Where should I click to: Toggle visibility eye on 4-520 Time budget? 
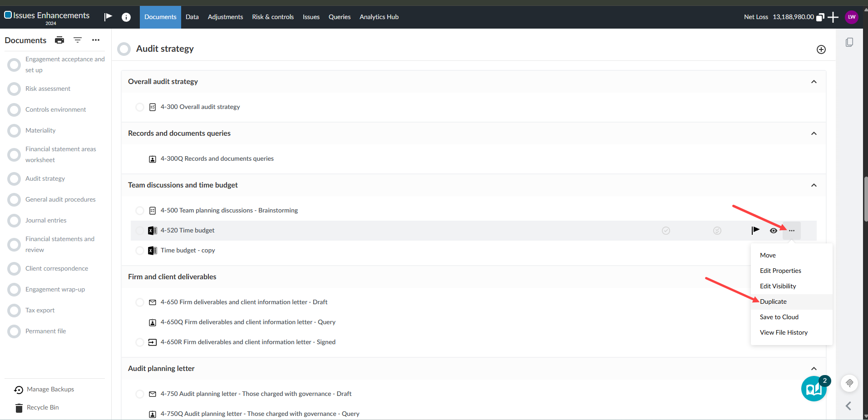[x=774, y=231]
